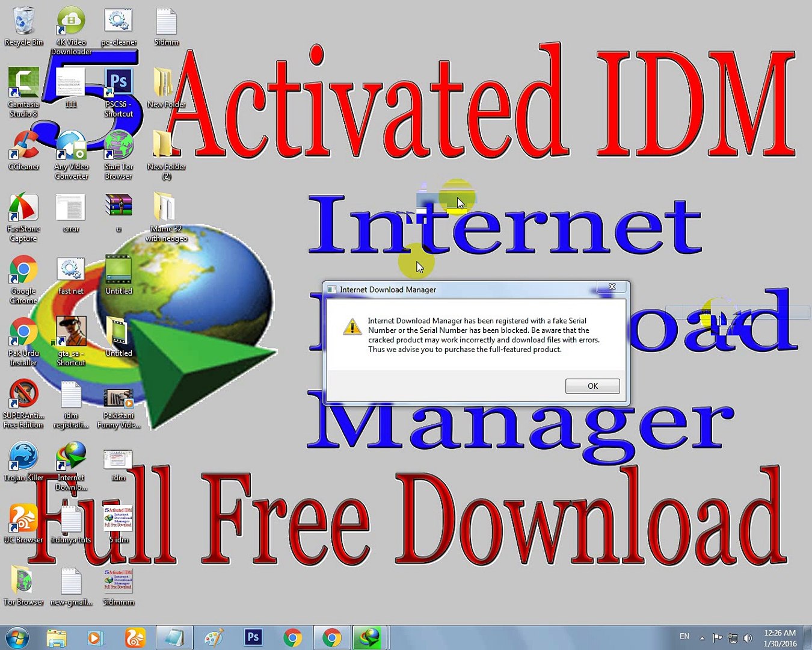
Task: Select the UC Browser desktop shortcut
Action: (23, 524)
